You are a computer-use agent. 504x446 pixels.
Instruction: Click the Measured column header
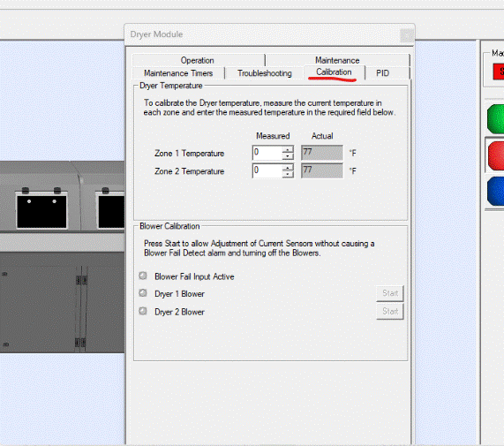click(x=273, y=136)
